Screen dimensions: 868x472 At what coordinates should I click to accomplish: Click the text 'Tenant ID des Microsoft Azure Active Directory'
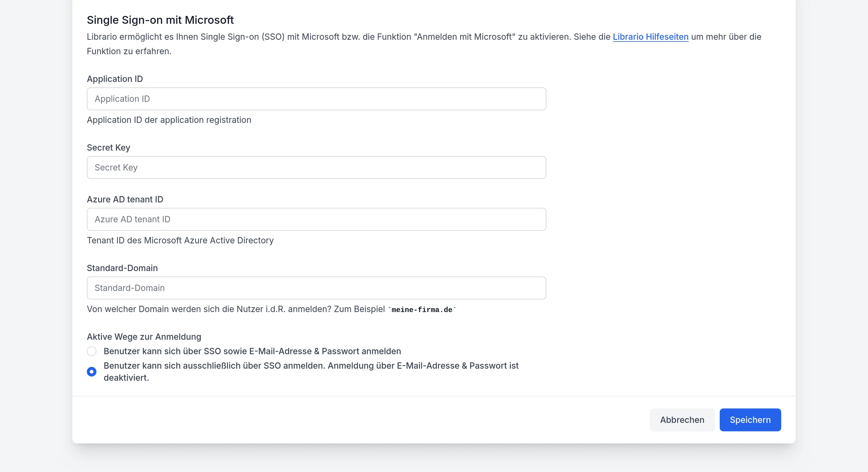[x=180, y=240]
